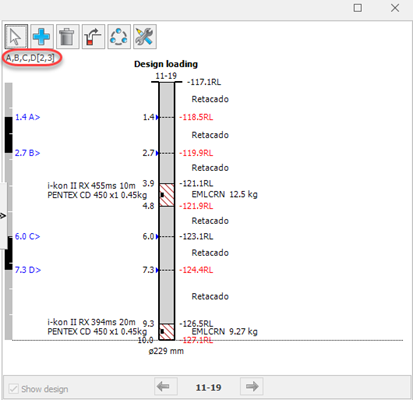Viewport: 413px width, 400px height.
Task: Click the -118.5RL red level label
Action: (x=196, y=117)
